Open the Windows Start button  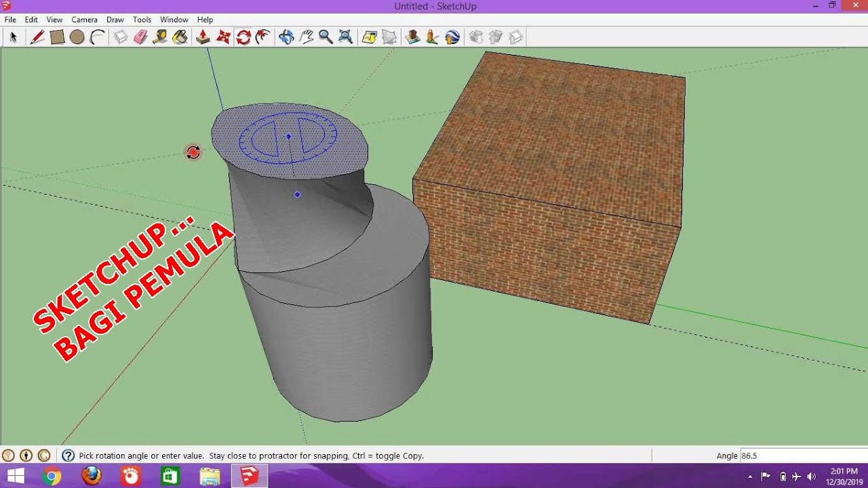(x=15, y=476)
